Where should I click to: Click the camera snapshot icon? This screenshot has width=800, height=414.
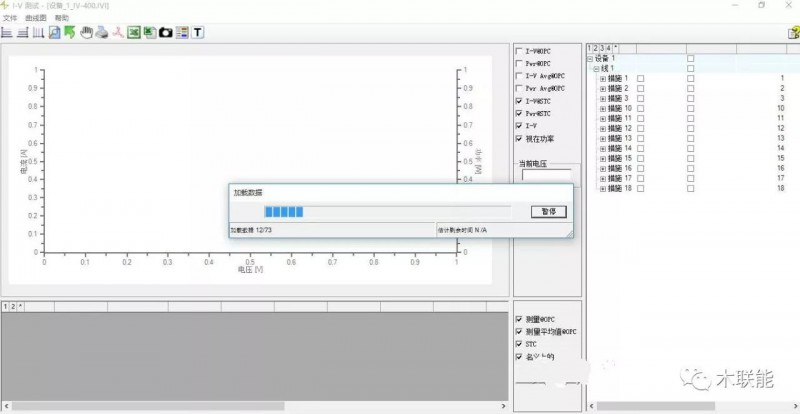coord(165,33)
